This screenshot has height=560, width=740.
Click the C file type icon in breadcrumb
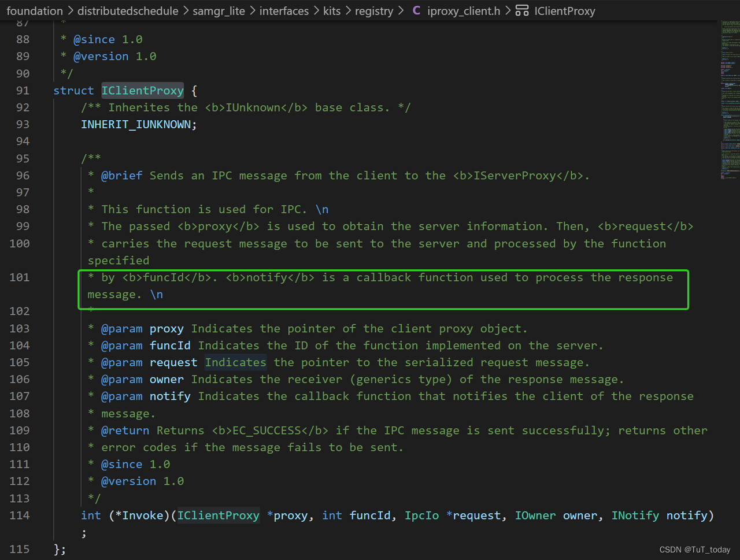416,10
